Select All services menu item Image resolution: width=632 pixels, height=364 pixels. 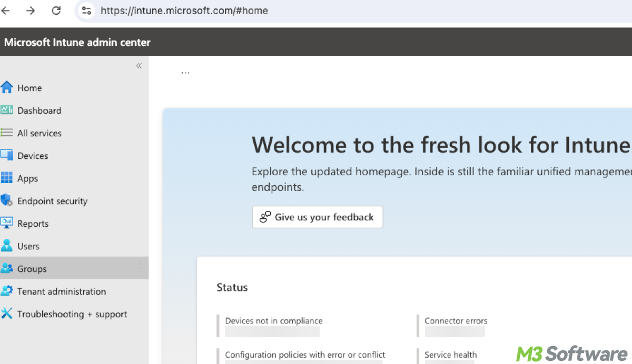(x=74, y=133)
